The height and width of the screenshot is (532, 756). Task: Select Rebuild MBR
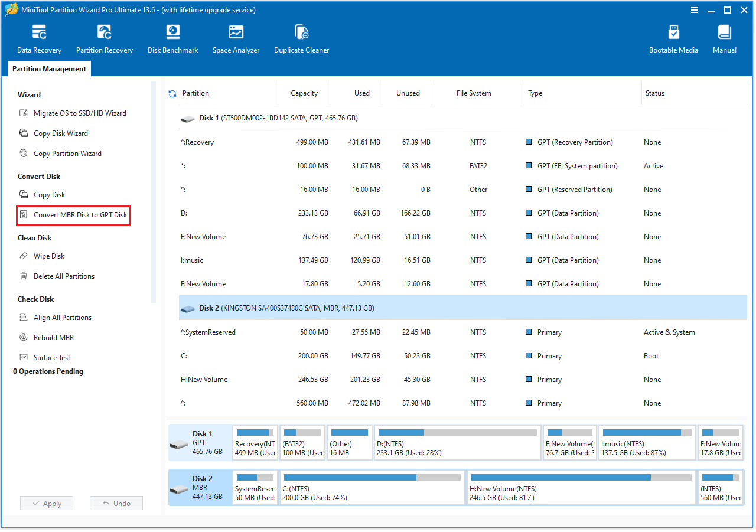(47, 338)
